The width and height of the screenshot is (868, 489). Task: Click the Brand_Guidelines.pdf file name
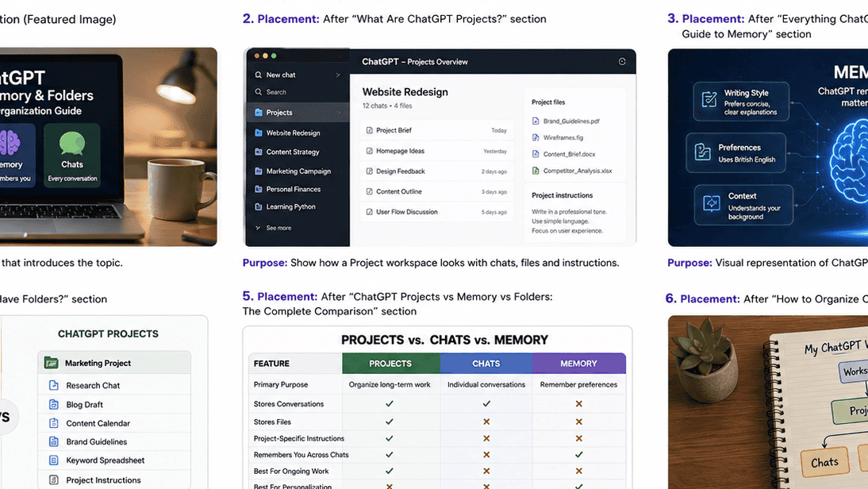coord(571,121)
